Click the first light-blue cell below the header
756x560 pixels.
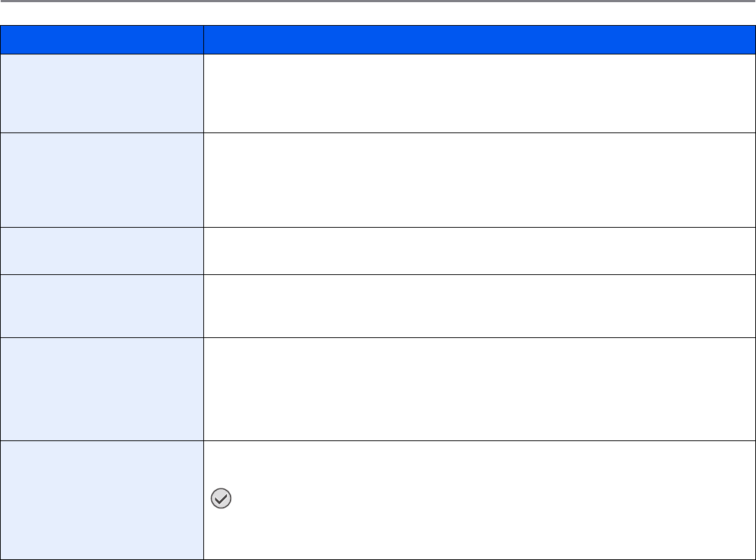pyautogui.click(x=102, y=93)
